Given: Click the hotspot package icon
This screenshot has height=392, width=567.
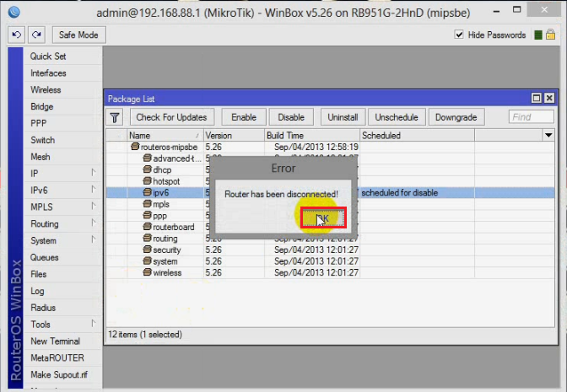Looking at the screenshot, I should point(147,181).
